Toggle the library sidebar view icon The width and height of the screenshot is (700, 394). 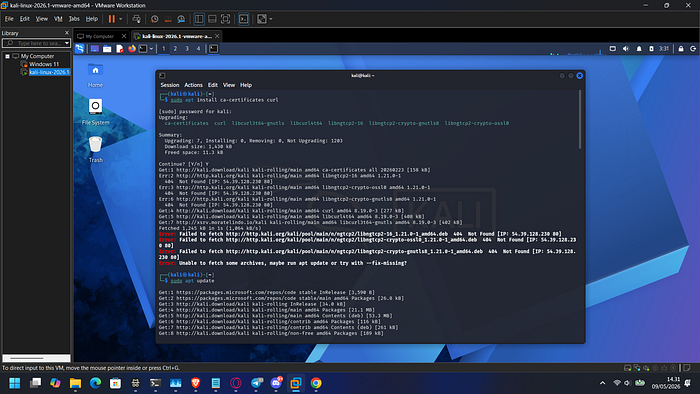(199, 19)
